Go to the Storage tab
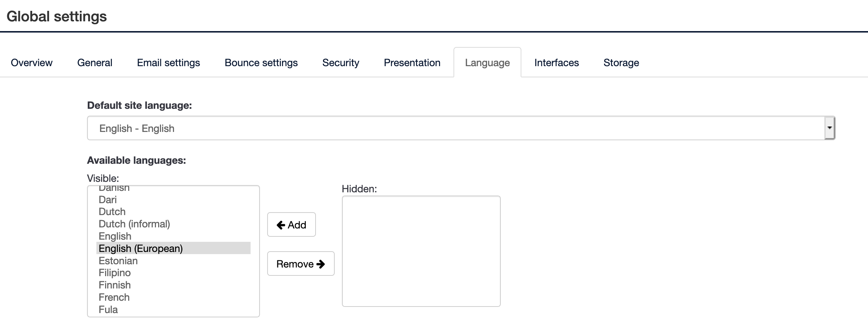The width and height of the screenshot is (868, 334). (621, 63)
